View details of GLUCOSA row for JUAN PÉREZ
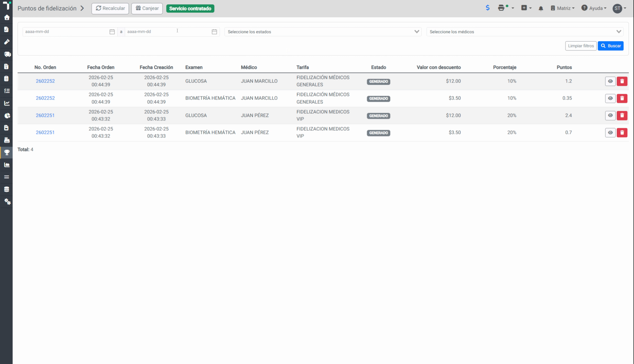Screen dimensions: 634x364 pos(610,115)
